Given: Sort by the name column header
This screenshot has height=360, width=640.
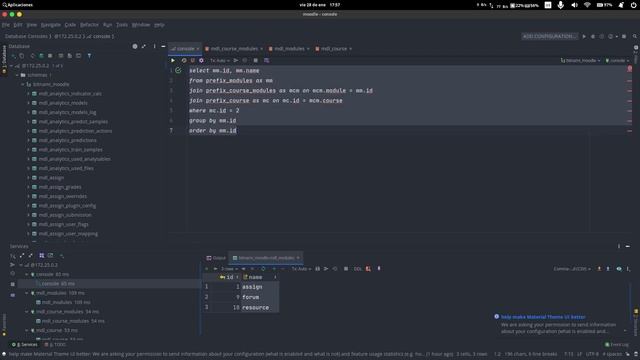Looking at the screenshot, I should point(260,277).
